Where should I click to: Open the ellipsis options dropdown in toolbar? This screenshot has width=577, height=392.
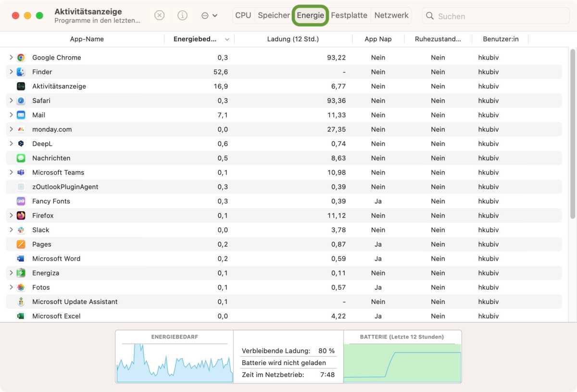209,15
